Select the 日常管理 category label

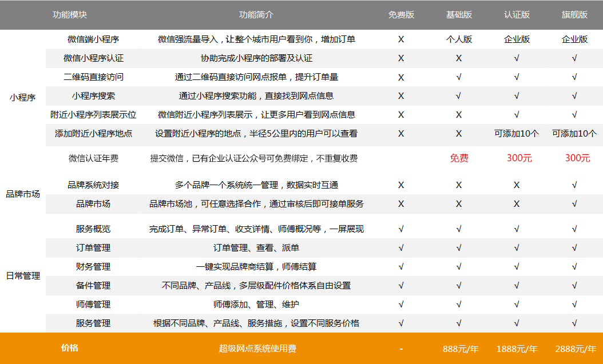pos(23,276)
